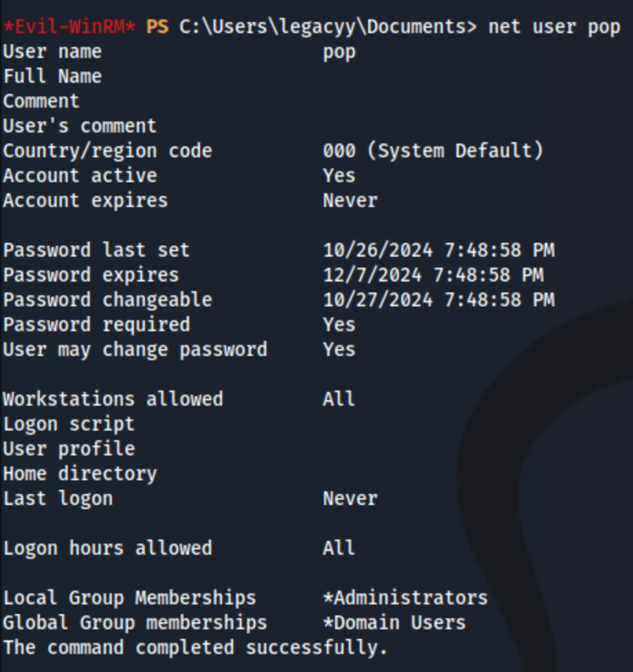Click the 'Last logon' Never value
Viewport: 633px width, 672px height.
coord(350,500)
